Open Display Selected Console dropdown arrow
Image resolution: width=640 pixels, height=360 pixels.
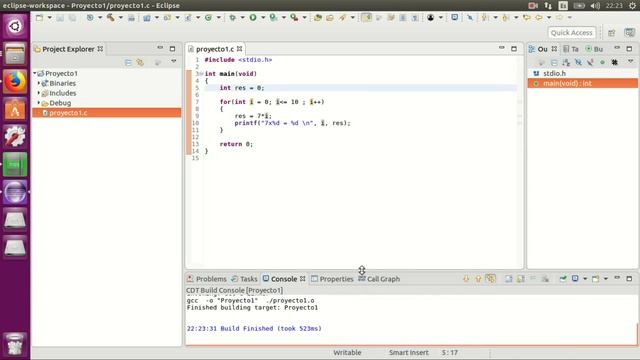(x=585, y=279)
